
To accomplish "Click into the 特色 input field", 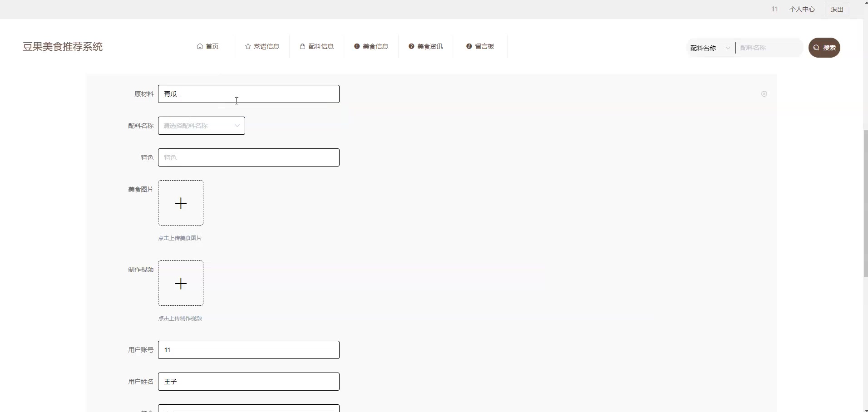I will coord(249,157).
